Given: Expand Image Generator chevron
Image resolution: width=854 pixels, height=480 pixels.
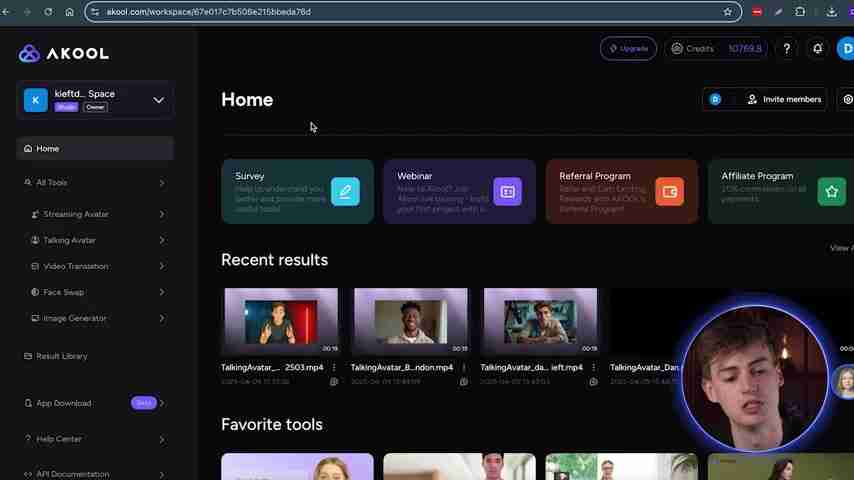Looking at the screenshot, I should click(162, 318).
